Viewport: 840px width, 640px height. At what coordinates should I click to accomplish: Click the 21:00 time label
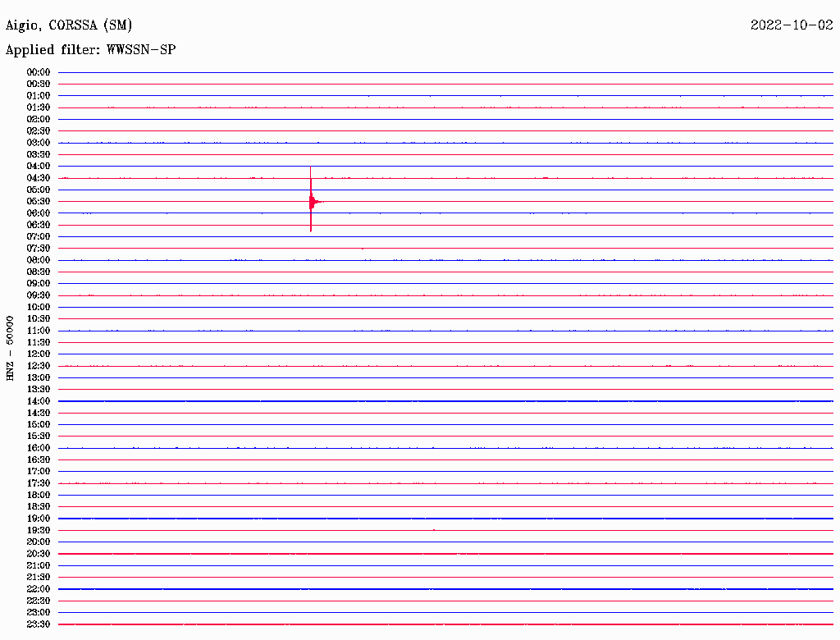click(39, 565)
